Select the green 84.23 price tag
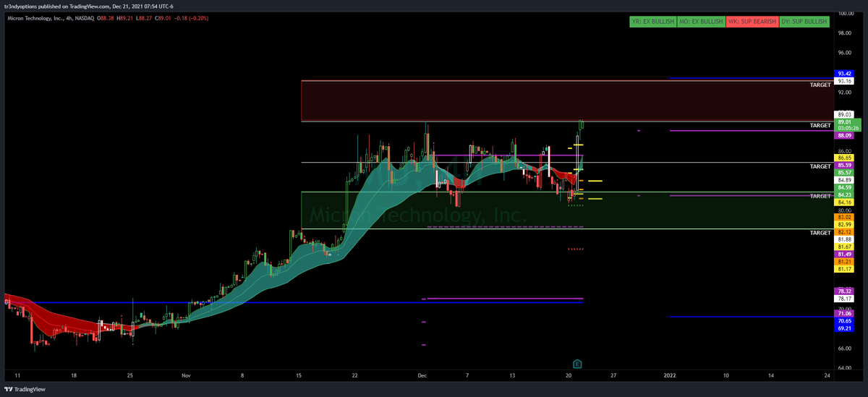Screen dimensions: 868x397 tap(845, 195)
